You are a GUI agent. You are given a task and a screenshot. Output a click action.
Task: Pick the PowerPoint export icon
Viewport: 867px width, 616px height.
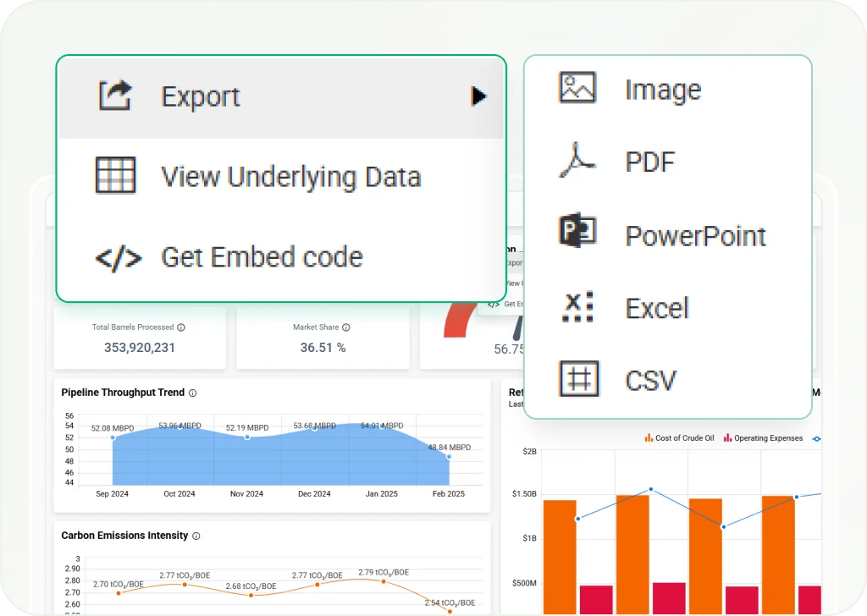[578, 232]
